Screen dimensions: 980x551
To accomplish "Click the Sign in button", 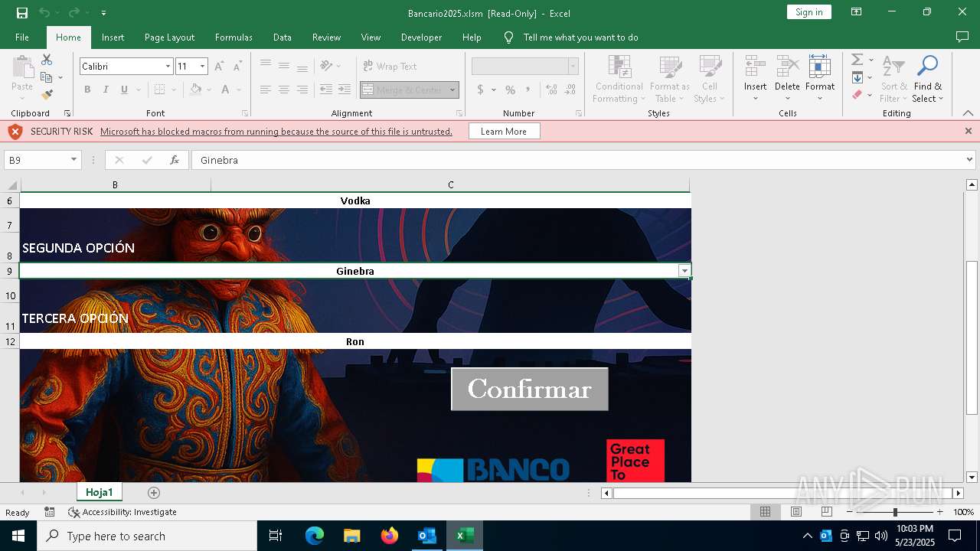I will [808, 12].
